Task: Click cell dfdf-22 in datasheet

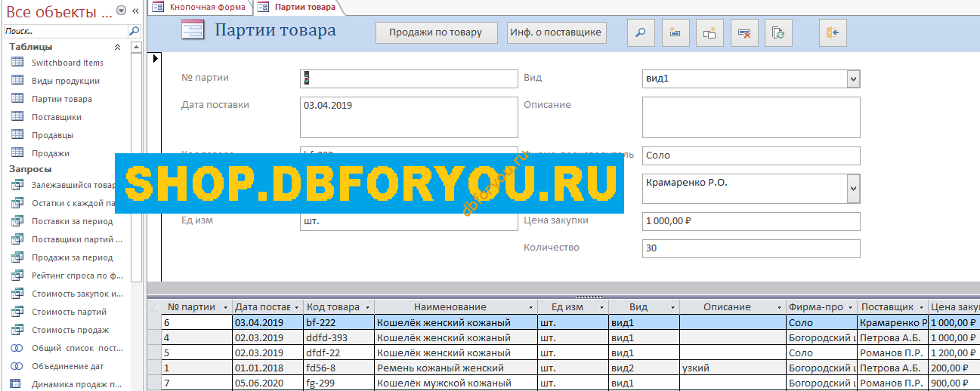Action: tap(339, 353)
